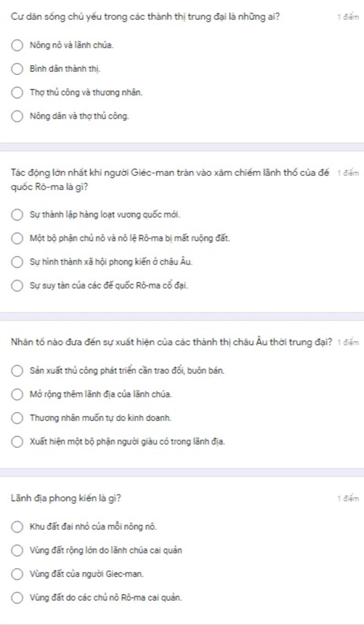Choose answer 'Bình dân thành thị'
Viewport: 364px width, 625px height.
17,69
